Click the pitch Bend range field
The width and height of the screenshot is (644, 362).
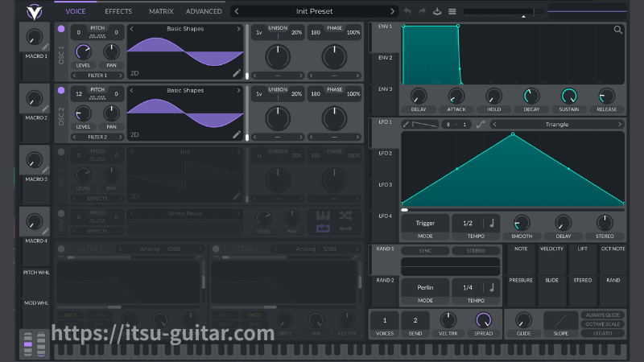click(x=415, y=320)
